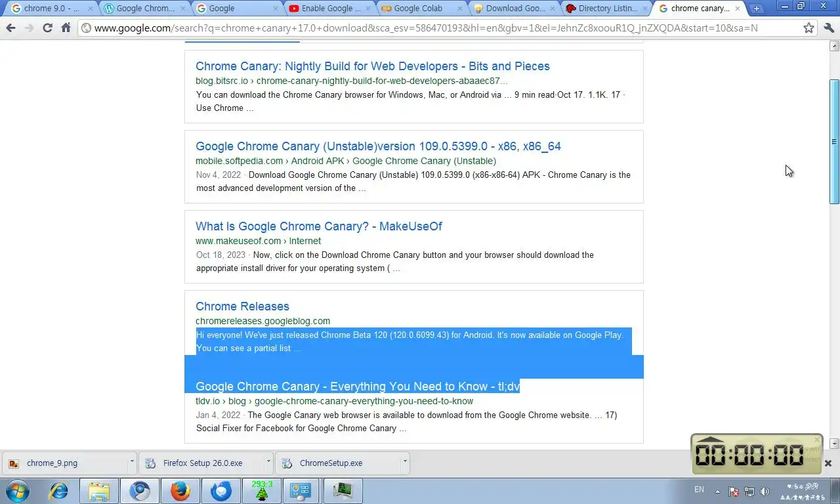This screenshot has width=840, height=504.
Task: Open the Action Center flag icon
Action: point(734,491)
